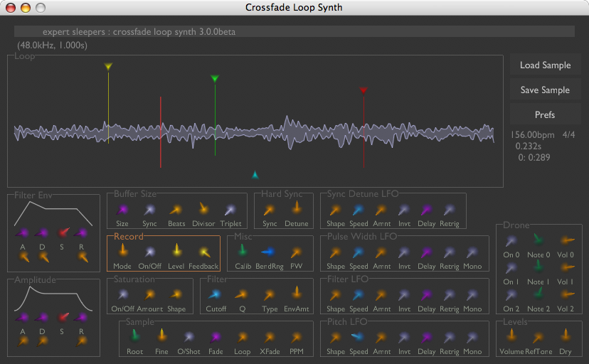This screenshot has width=589, height=364.
Task: Click the Sample PPM knob
Action: pyautogui.click(x=296, y=338)
